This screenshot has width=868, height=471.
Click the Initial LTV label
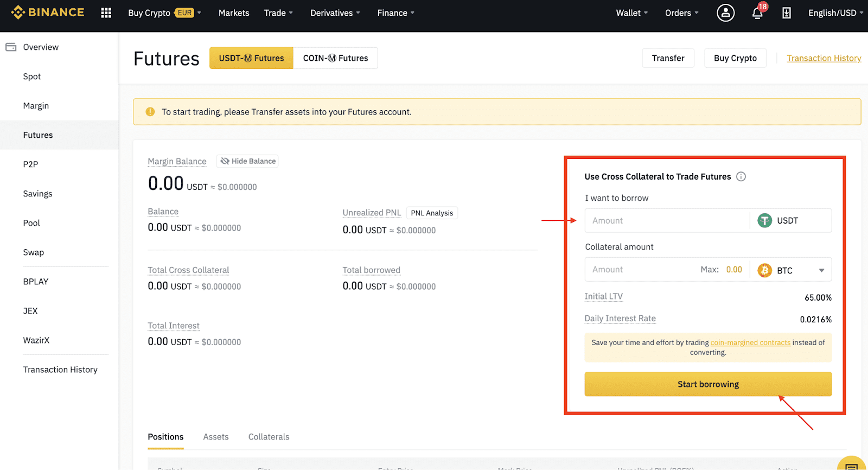(603, 296)
